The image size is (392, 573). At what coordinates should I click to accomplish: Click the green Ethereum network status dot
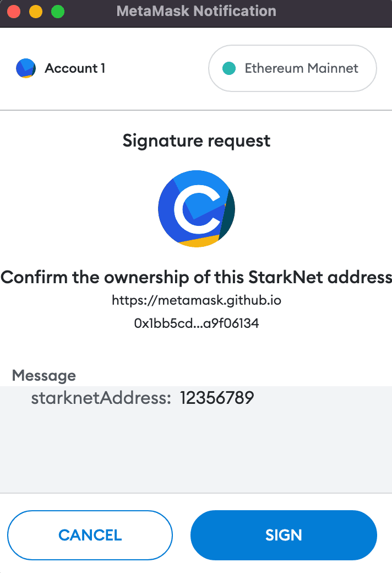coord(228,68)
